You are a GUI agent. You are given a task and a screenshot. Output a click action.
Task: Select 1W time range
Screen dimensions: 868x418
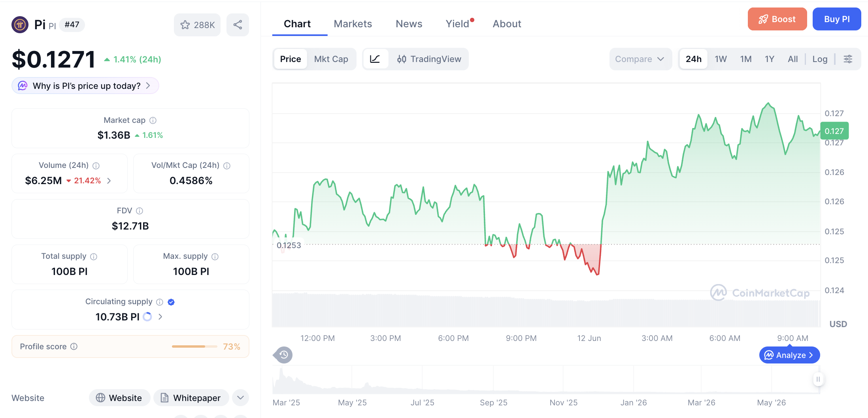[721, 59]
